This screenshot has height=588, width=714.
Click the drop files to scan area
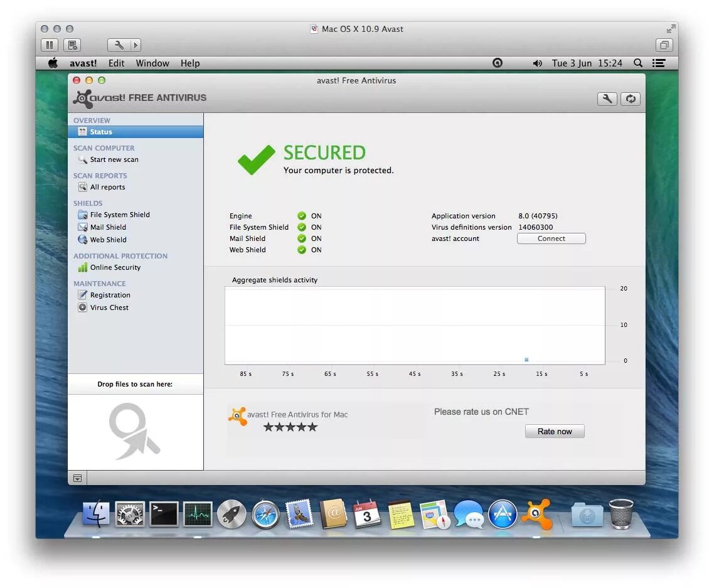point(136,431)
